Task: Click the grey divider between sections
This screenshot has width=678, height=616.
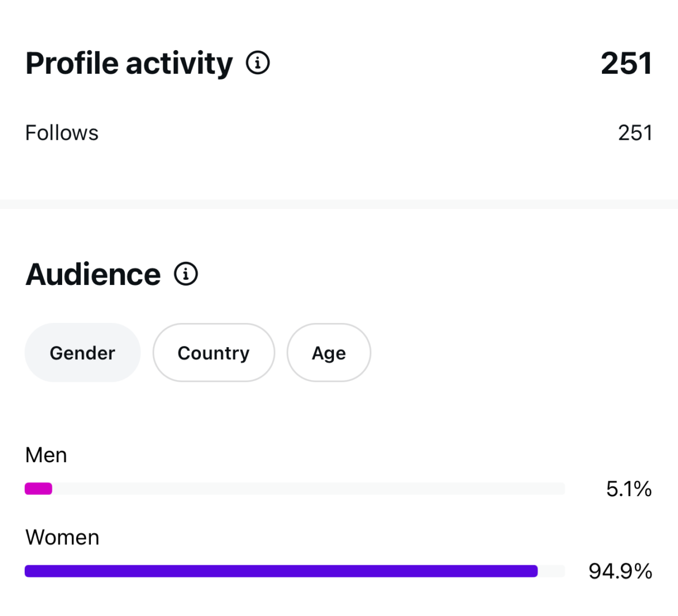Action: [x=339, y=204]
